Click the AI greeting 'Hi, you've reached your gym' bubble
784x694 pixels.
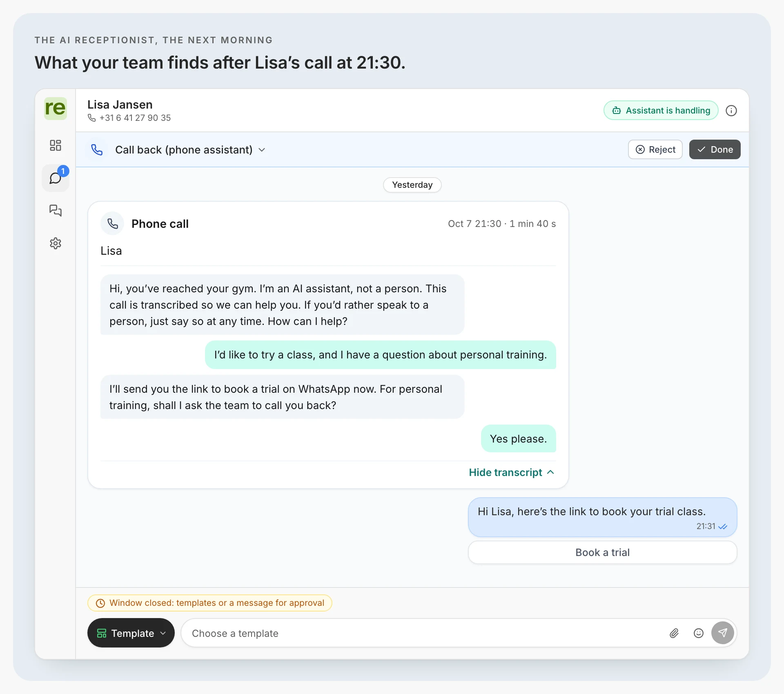(283, 305)
